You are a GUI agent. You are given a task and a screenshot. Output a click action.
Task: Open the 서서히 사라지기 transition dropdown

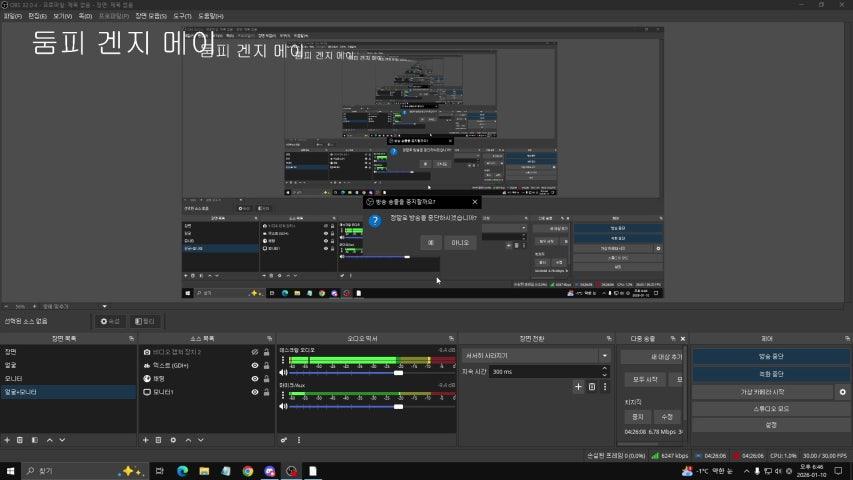click(604, 356)
